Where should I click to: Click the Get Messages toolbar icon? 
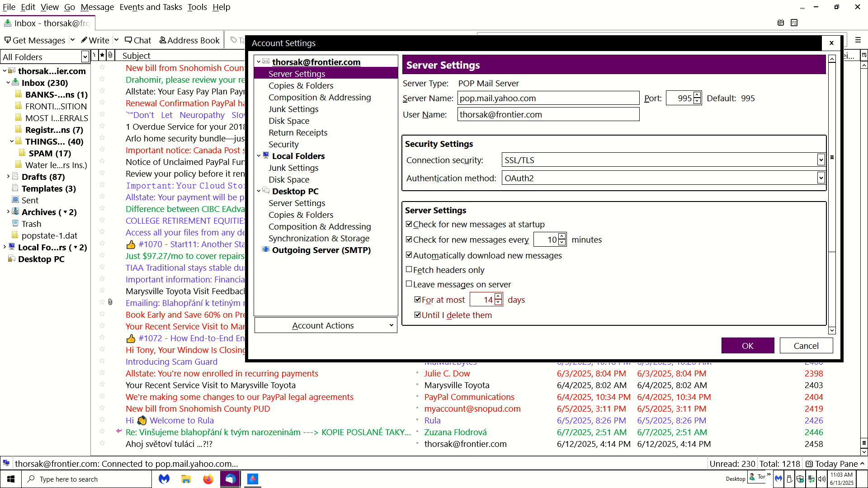[8, 40]
